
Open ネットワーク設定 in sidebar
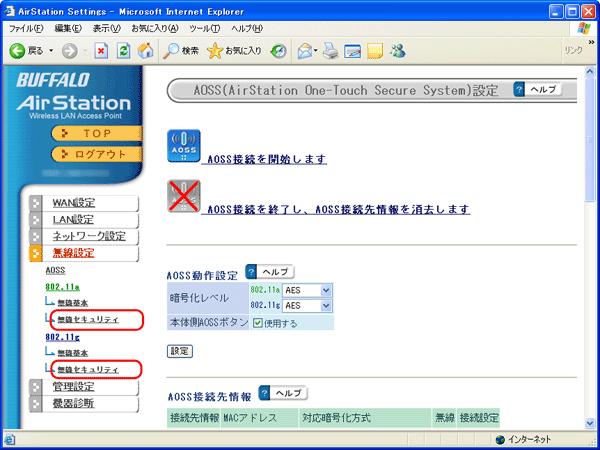click(x=89, y=236)
